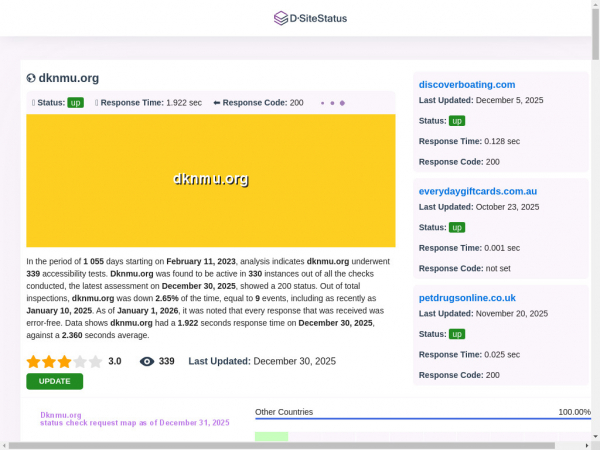The image size is (600, 450).
Task: Click the globe icon beside dknmu.org heading
Action: coord(31,78)
